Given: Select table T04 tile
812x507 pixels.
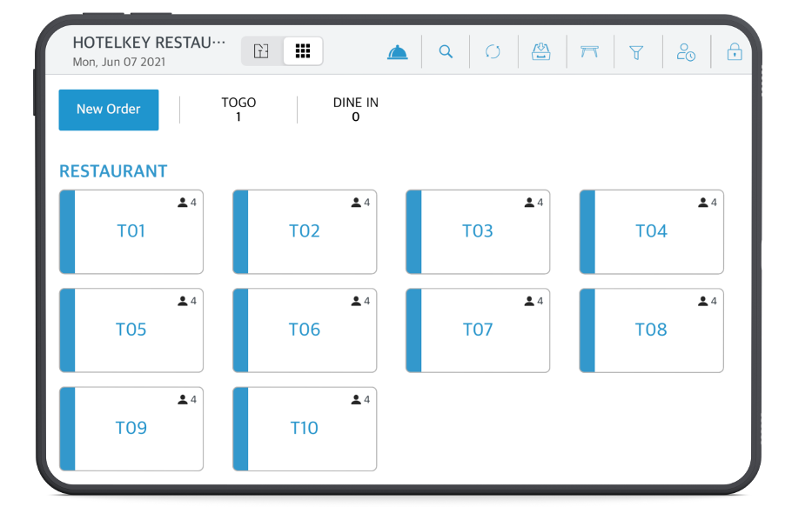Looking at the screenshot, I should click(652, 232).
